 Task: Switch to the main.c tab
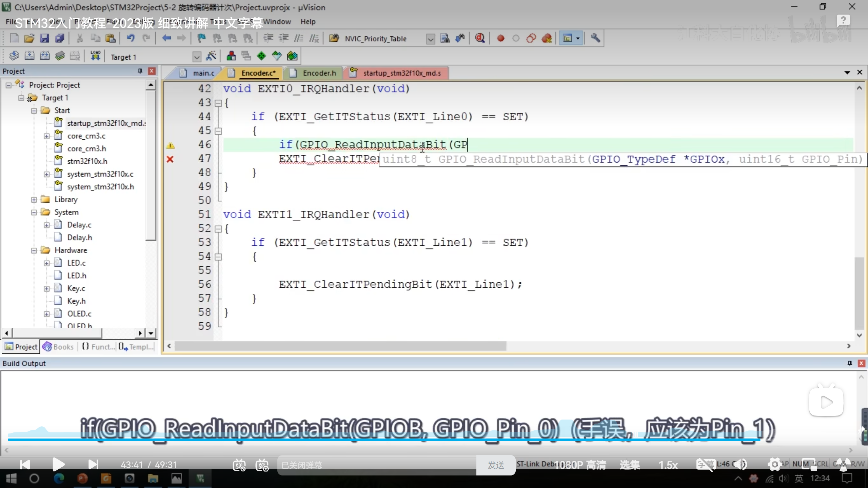coord(203,73)
